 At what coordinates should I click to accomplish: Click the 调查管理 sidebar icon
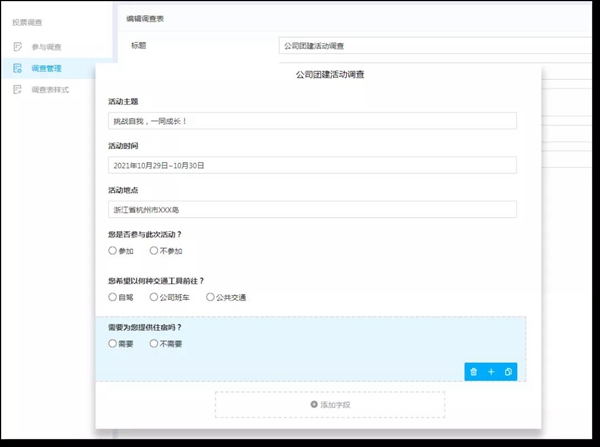(x=18, y=68)
